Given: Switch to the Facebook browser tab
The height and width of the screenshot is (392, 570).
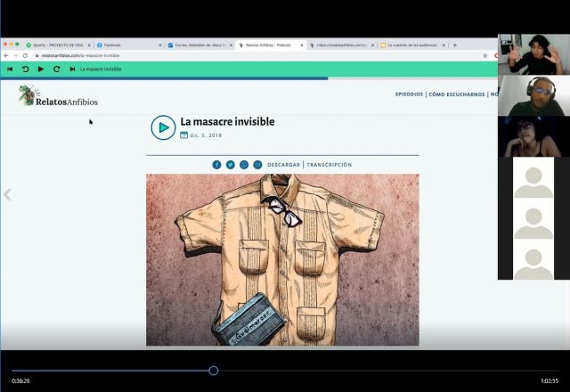Looking at the screenshot, I should coord(125,45).
